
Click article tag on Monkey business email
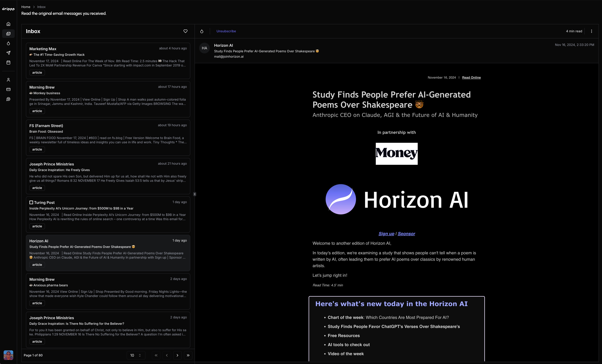(37, 111)
